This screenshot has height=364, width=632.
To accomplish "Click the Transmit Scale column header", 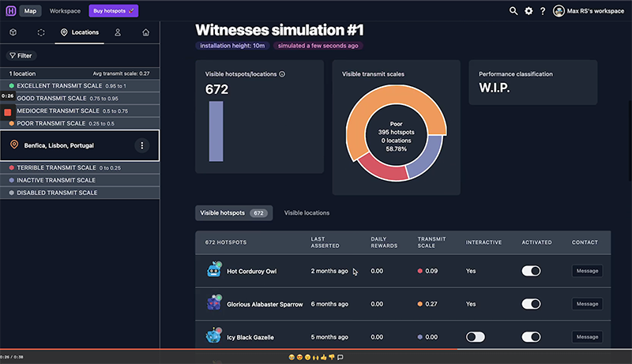I will point(431,242).
